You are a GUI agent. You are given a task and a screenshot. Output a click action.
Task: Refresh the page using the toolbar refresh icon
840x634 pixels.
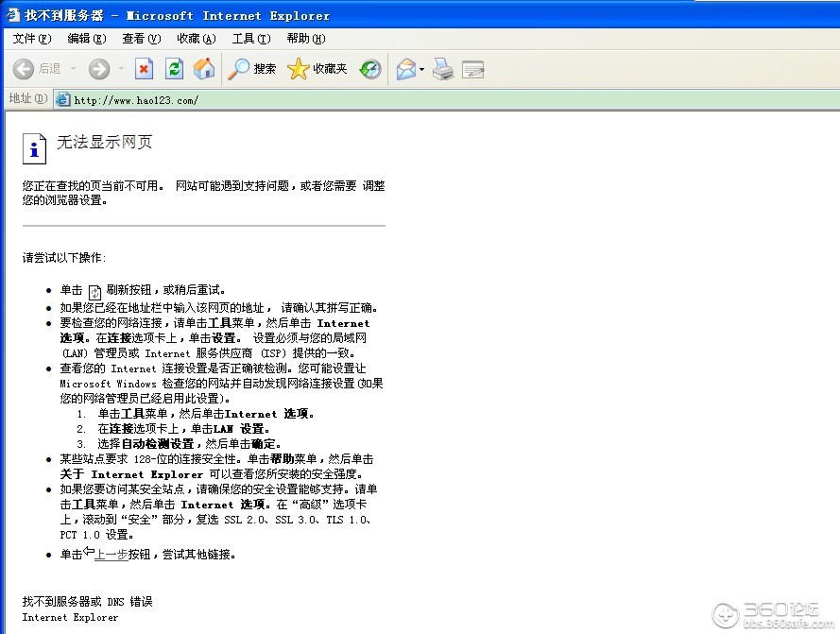point(174,69)
